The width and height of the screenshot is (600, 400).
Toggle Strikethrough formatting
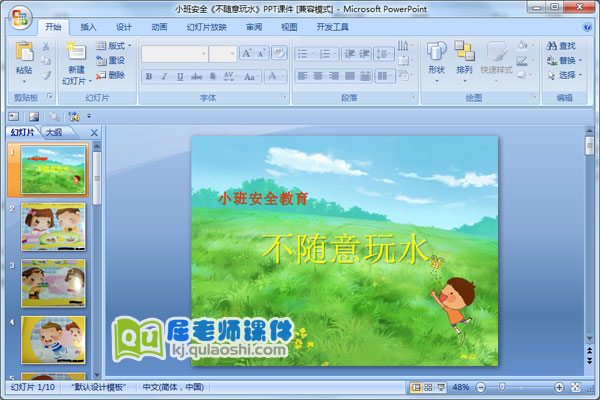196,77
